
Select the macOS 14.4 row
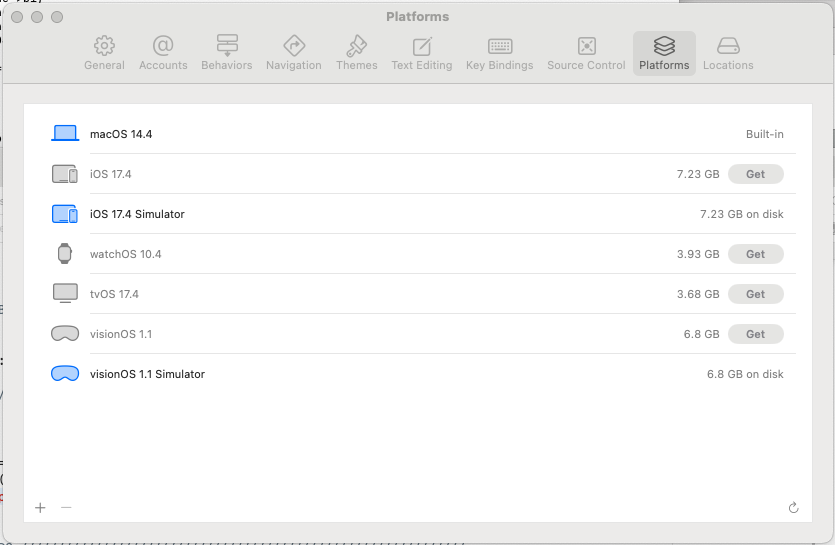400,134
